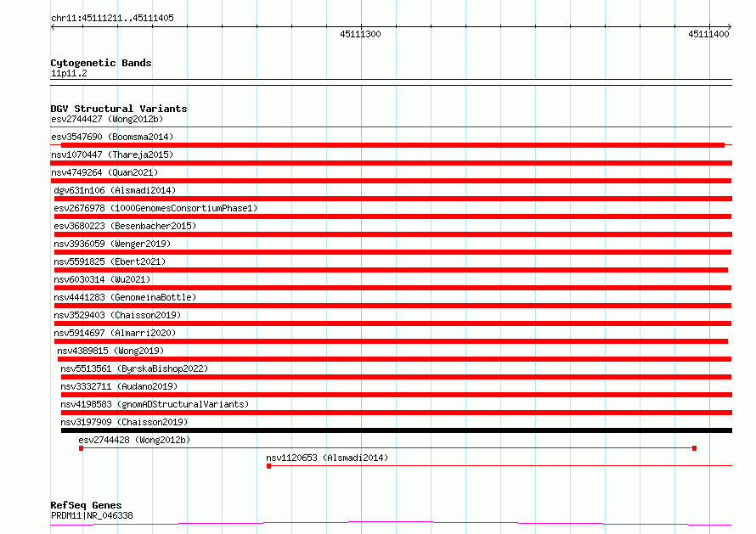Viewport: 756px width, 534px height.
Task: Click the DGV Structural Variants track title
Action: 119,109
